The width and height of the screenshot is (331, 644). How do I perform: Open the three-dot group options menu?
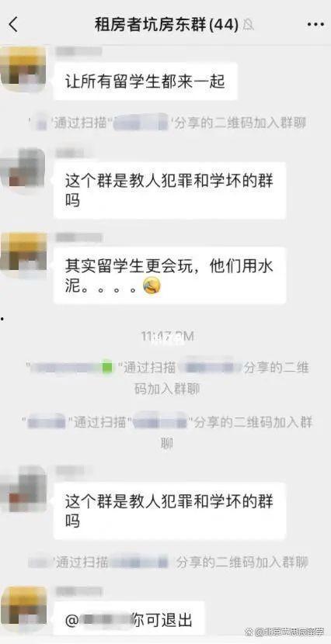[x=315, y=25]
